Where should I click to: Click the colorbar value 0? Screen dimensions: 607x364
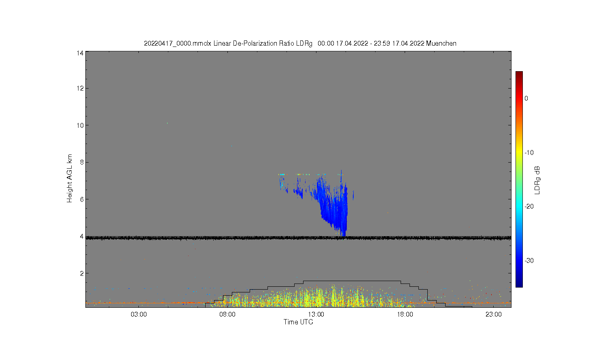[526, 98]
